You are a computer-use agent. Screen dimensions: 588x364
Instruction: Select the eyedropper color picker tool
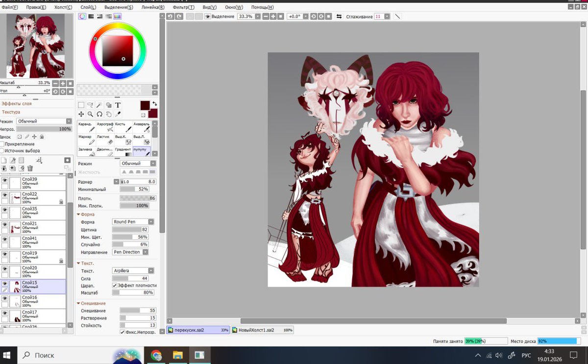pos(118,114)
